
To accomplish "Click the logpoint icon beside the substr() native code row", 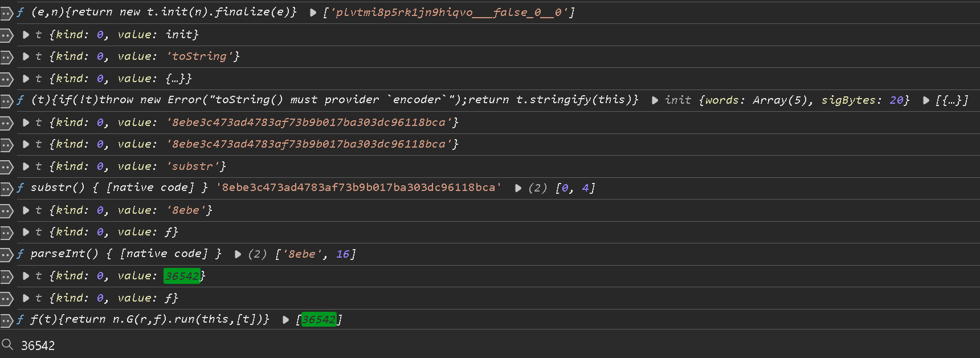I will tap(6, 189).
